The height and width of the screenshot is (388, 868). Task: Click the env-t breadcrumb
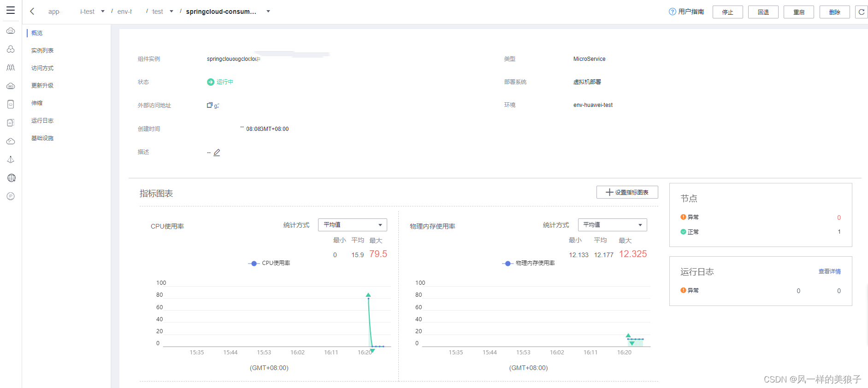(x=124, y=12)
